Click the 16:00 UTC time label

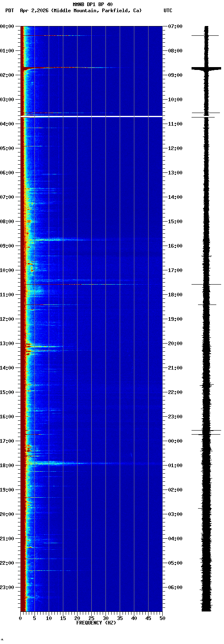pos(175,246)
